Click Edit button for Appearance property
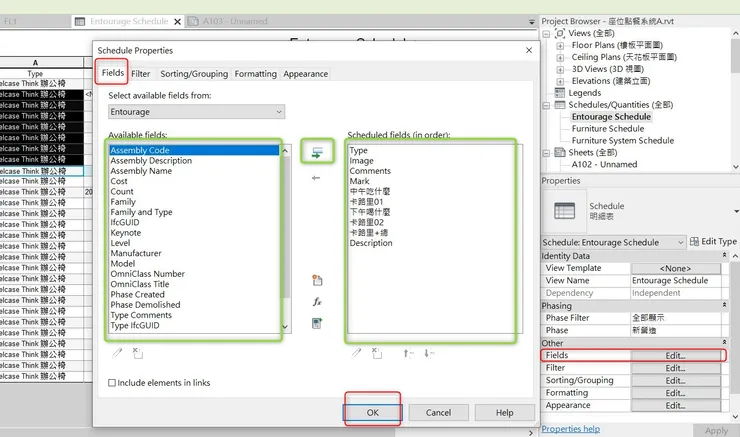The width and height of the screenshot is (740, 437). point(676,405)
